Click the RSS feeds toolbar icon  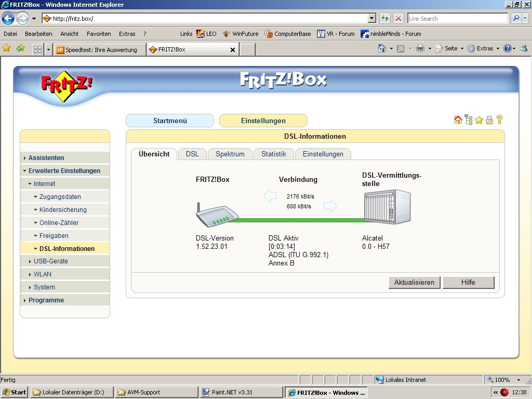[x=401, y=48]
